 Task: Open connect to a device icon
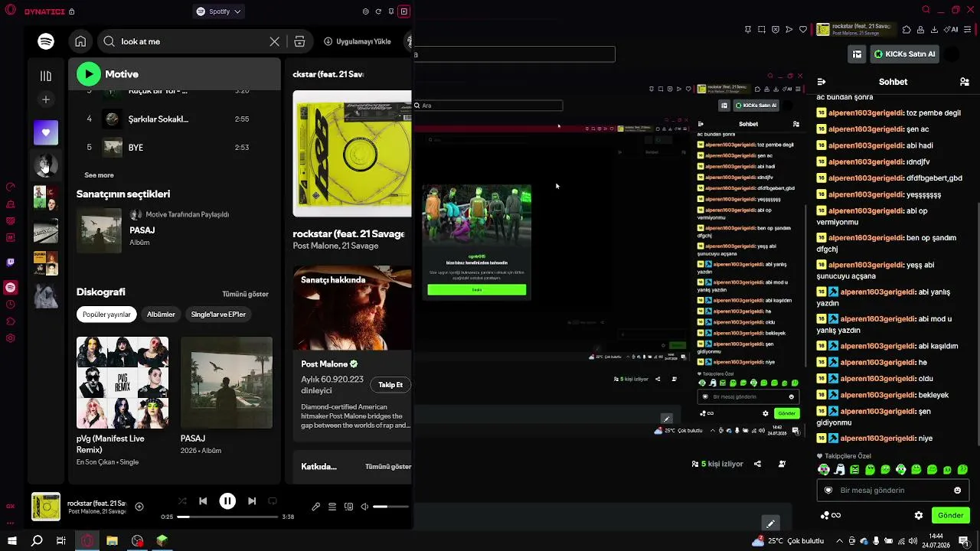[348, 507]
